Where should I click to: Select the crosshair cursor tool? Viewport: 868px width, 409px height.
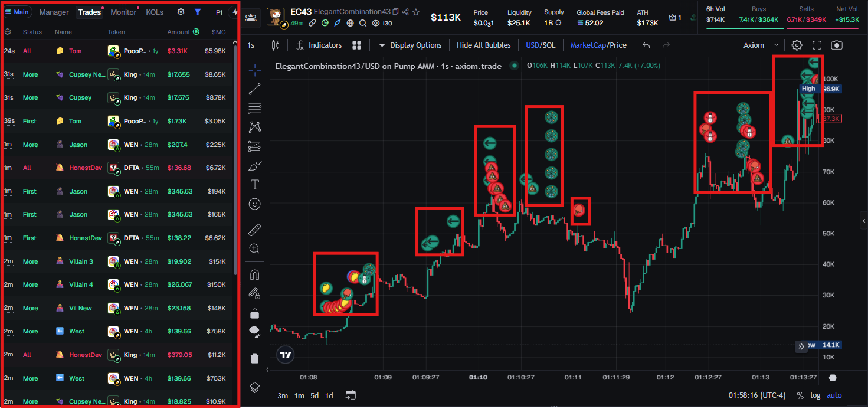coord(255,70)
